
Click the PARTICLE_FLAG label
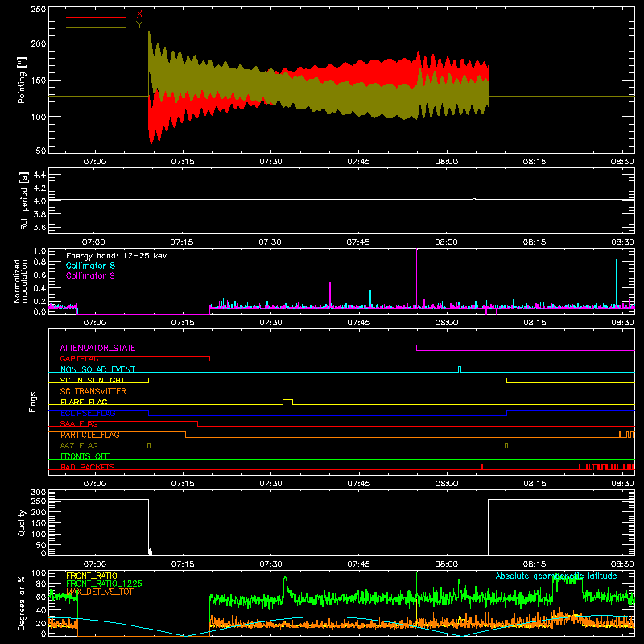click(90, 435)
